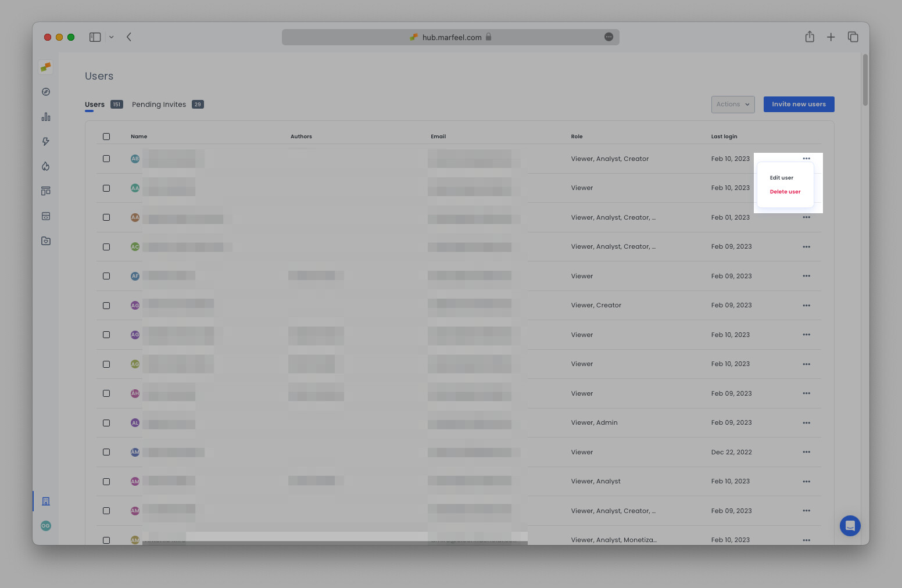Expand the sidebar options chevron next to panel icon
The image size is (902, 588).
pos(112,37)
